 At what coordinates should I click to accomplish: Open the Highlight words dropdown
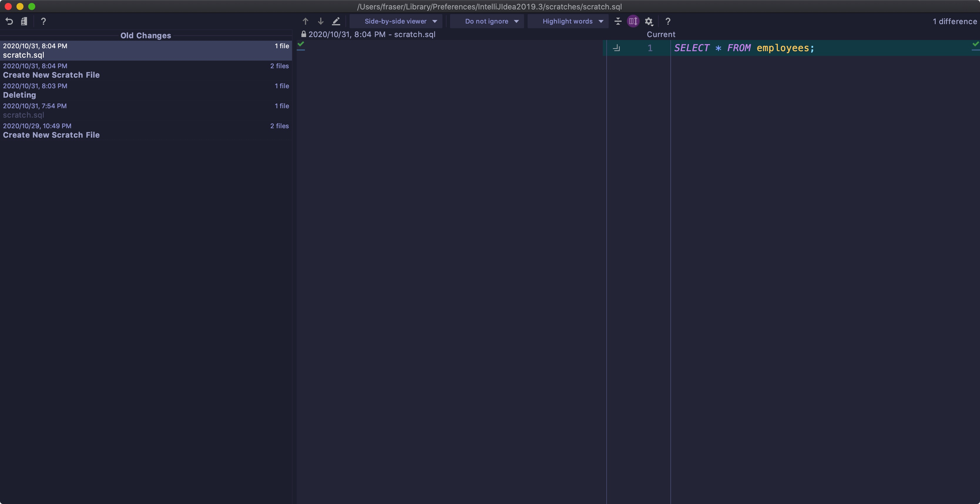[568, 21]
